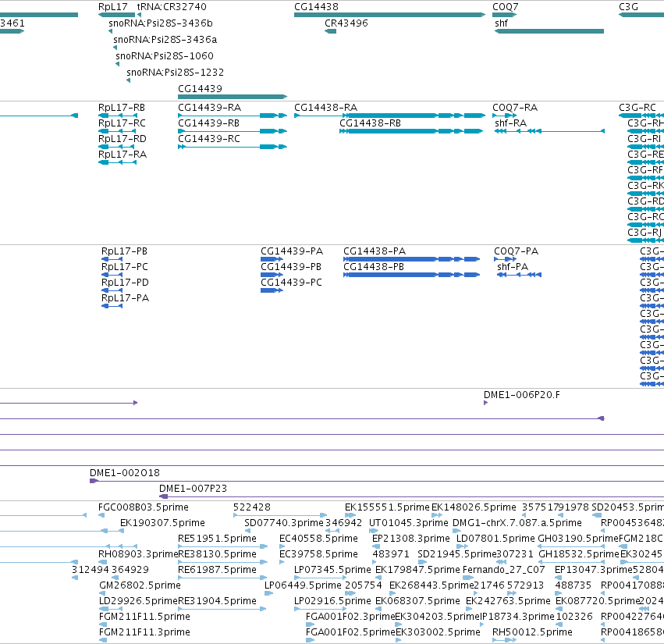Click the snoRNA:Psi28S-3436a label
This screenshot has height=644, width=664.
coord(165,39)
